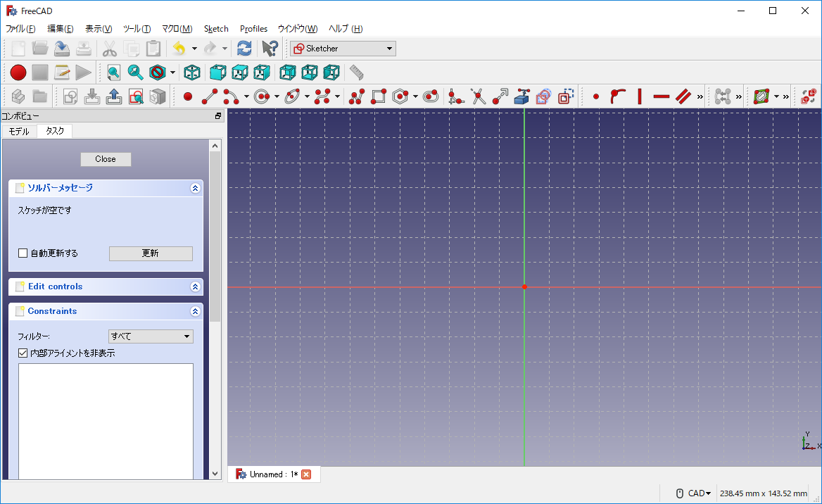Screen dimensions: 822x504
Task: Click the Refresh recompute icon
Action: pos(244,49)
